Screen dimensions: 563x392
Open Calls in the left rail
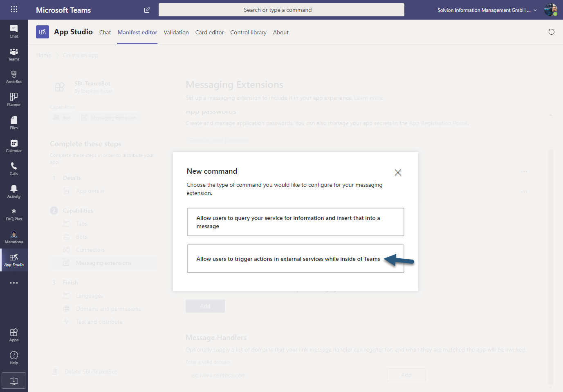click(14, 168)
